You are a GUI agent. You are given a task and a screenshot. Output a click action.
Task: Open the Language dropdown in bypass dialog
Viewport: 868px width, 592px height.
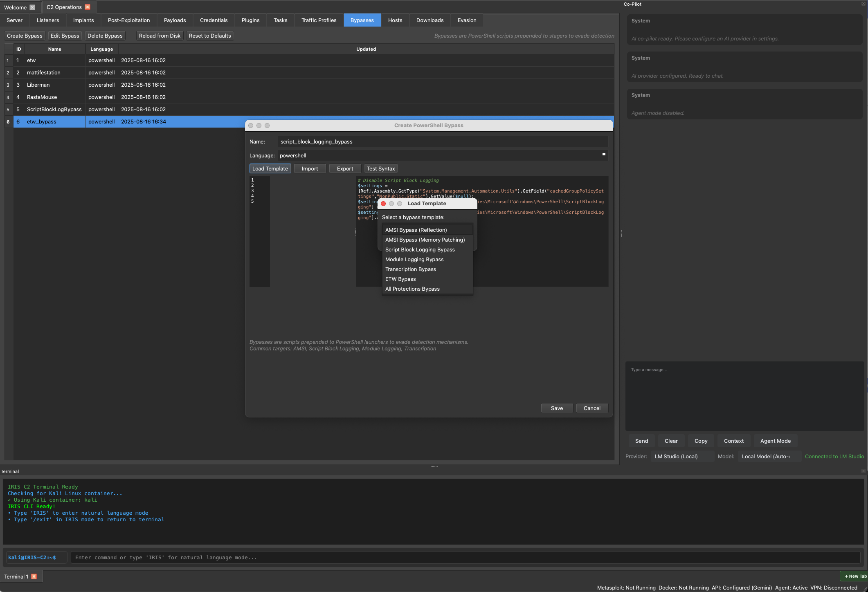point(443,155)
